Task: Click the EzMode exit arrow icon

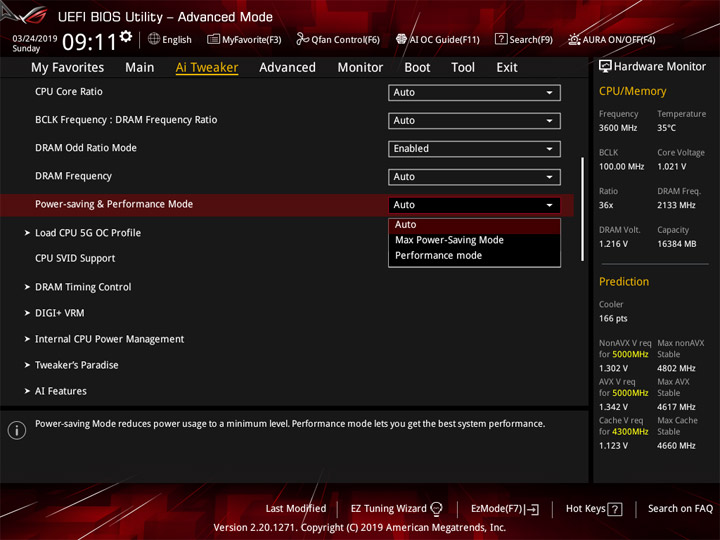Action: (x=533, y=509)
